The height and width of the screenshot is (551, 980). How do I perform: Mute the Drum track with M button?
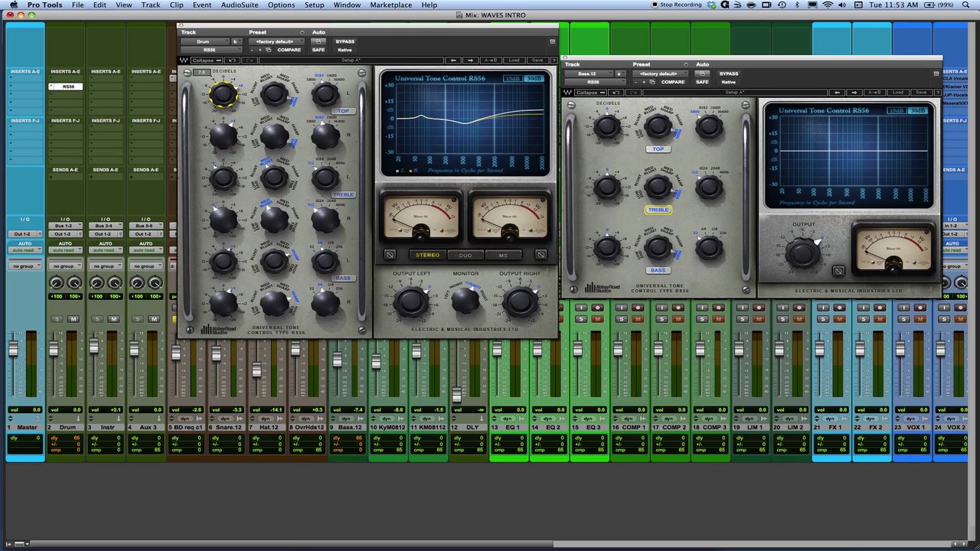[73, 319]
